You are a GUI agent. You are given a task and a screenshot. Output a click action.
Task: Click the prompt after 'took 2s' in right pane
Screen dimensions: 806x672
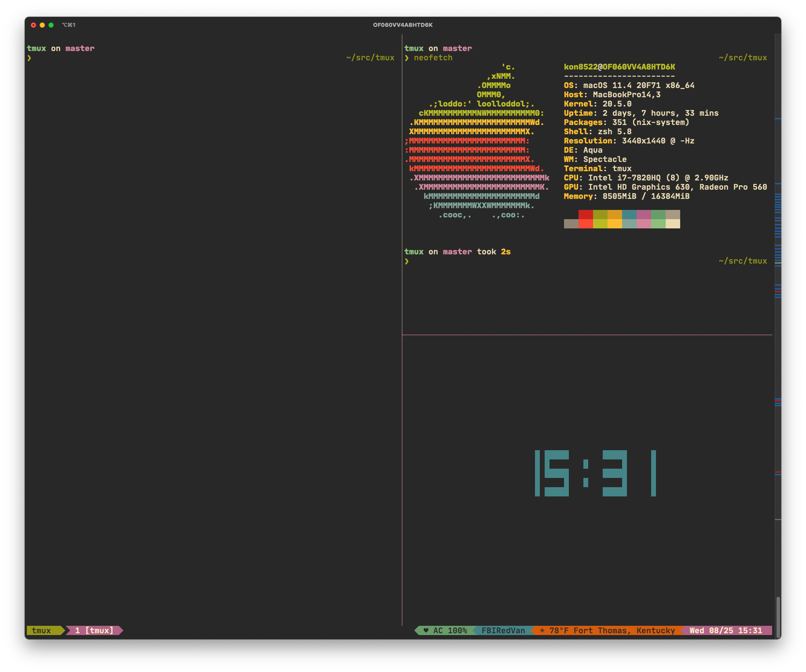point(407,261)
